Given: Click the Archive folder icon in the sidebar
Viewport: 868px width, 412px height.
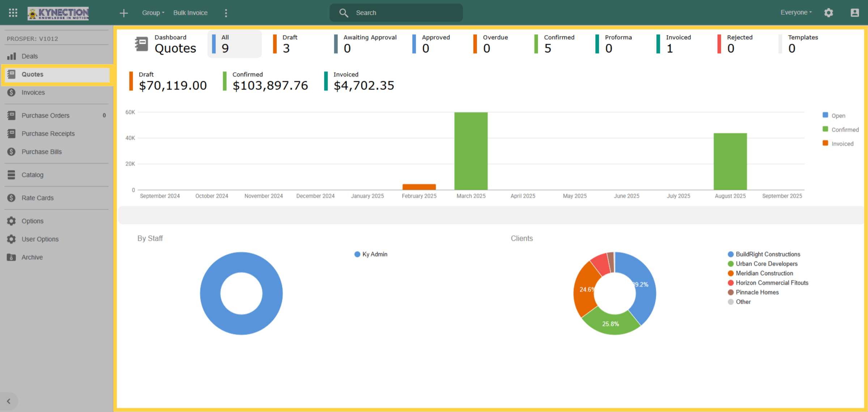Looking at the screenshot, I should tap(12, 257).
